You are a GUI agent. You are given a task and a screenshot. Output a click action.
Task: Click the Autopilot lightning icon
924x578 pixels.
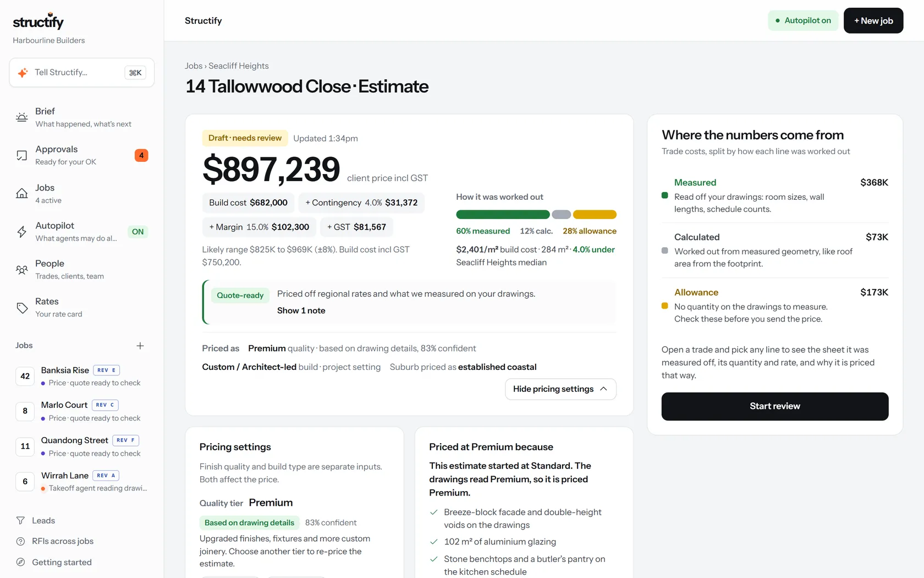(22, 232)
